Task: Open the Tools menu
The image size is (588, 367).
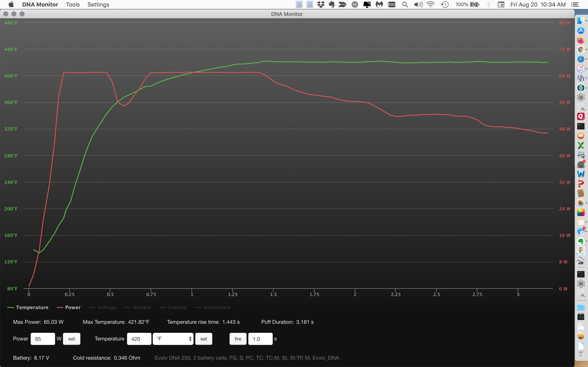Action: 73,4
